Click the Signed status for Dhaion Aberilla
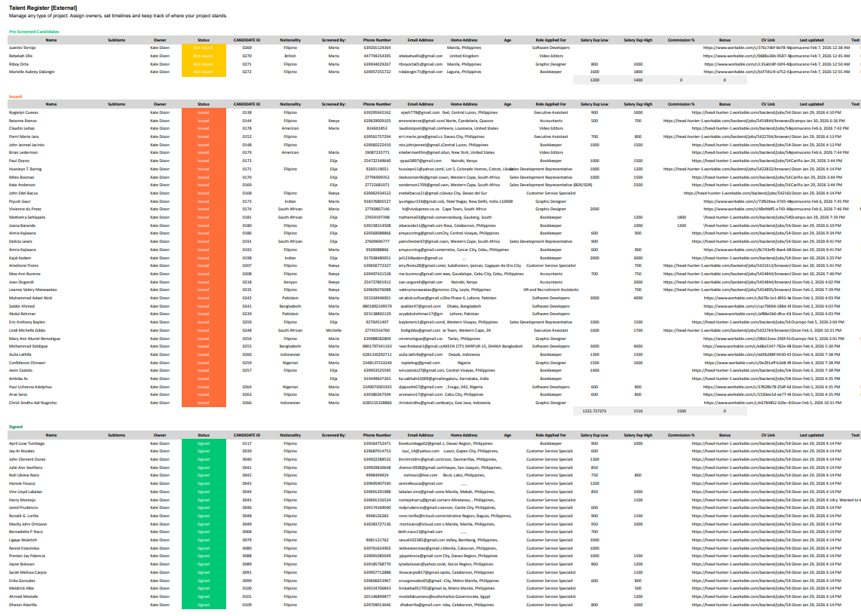861x616 pixels. click(x=204, y=605)
